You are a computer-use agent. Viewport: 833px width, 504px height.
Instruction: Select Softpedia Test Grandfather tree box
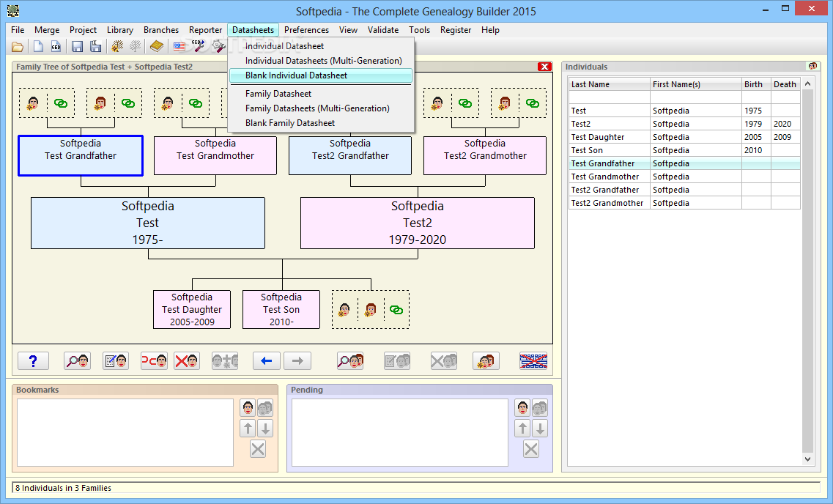(x=81, y=155)
